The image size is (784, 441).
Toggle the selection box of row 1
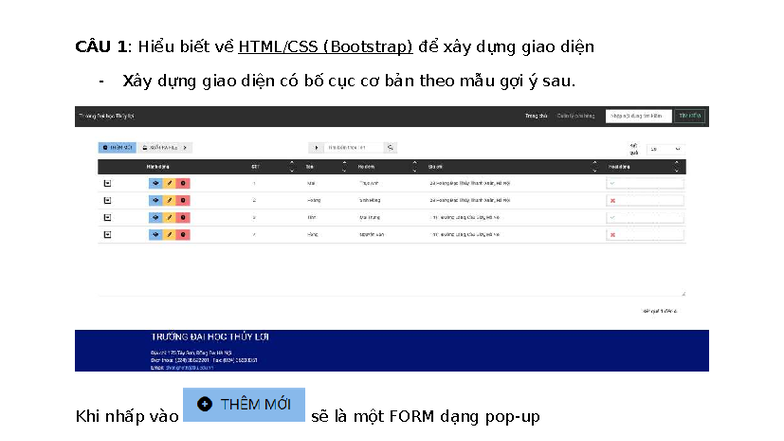click(x=107, y=184)
